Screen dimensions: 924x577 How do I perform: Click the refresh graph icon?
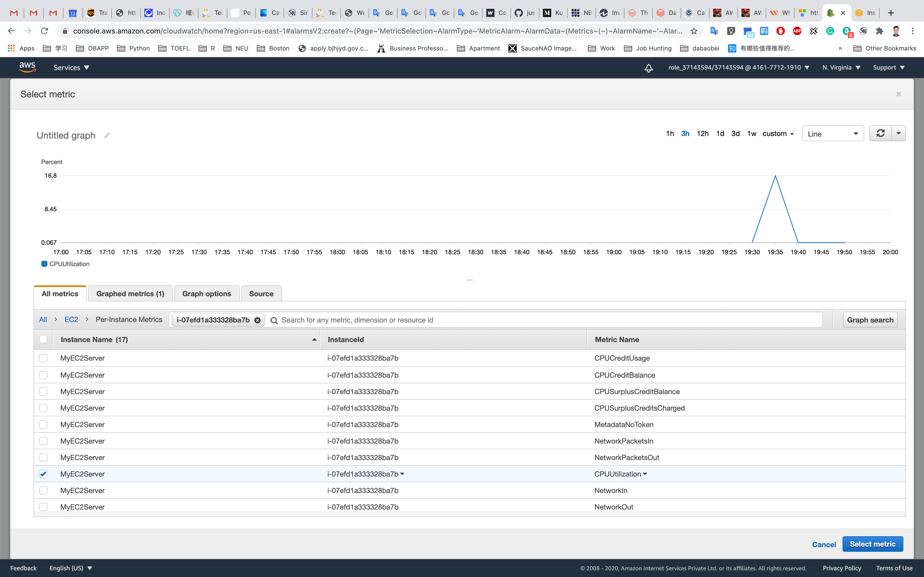click(880, 134)
